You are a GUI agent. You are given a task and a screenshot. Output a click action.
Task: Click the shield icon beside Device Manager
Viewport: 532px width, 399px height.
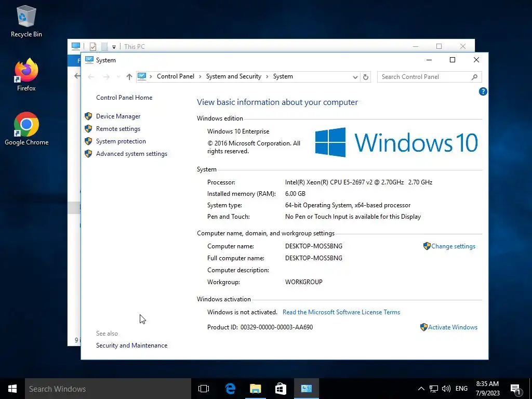(x=88, y=116)
